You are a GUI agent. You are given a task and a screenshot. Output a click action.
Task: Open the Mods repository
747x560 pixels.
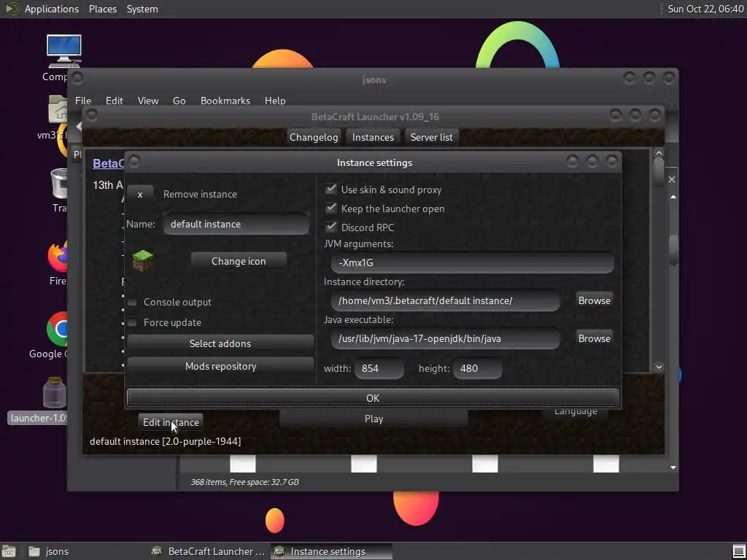220,366
